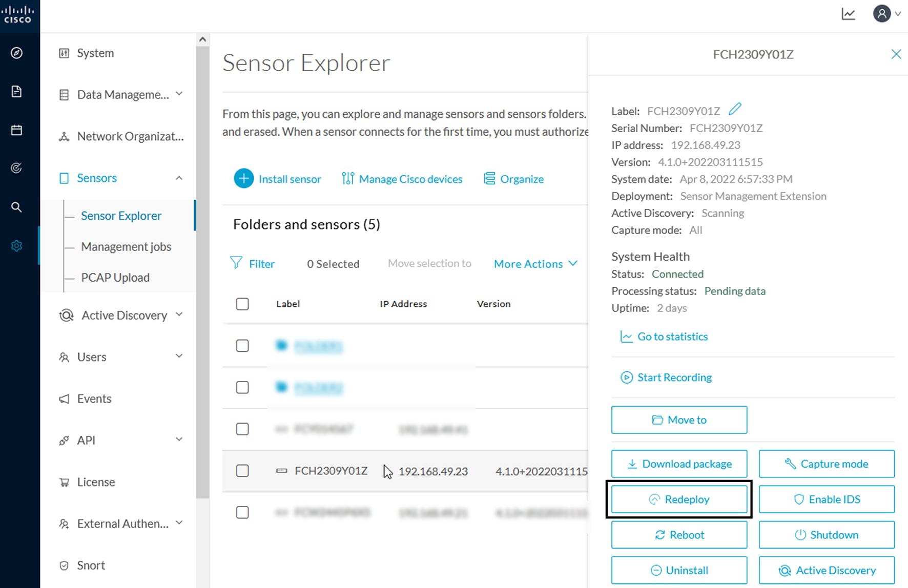Click the Redeploy button
This screenshot has height=588, width=908.
(679, 499)
